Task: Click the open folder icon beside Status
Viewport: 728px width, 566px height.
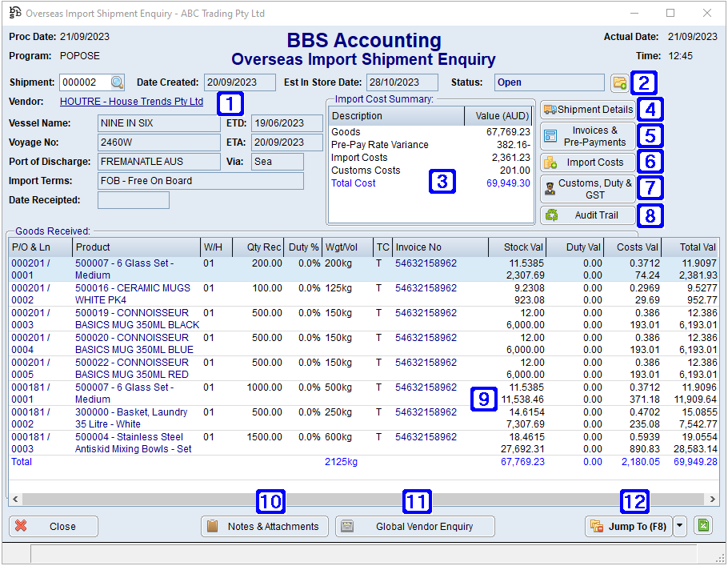Action: 619,82
